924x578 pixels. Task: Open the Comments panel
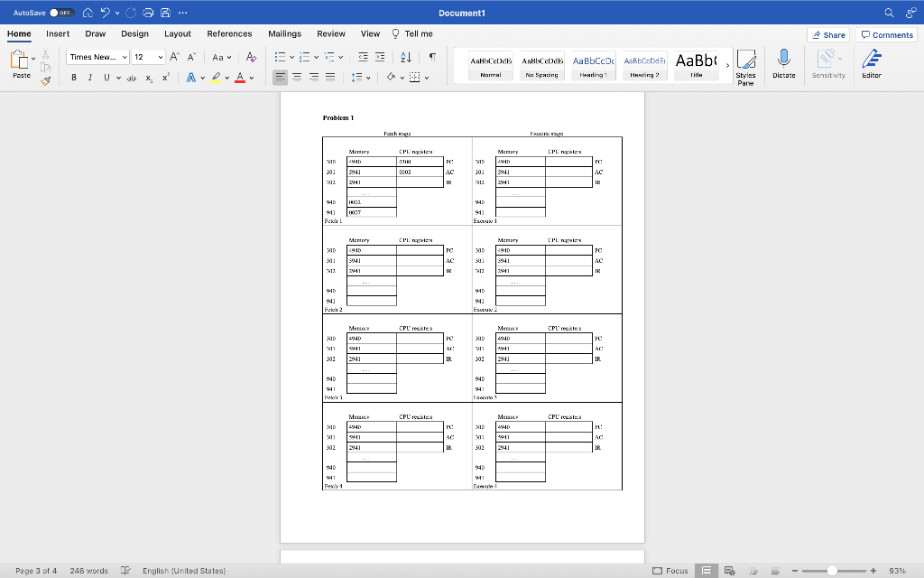click(885, 33)
